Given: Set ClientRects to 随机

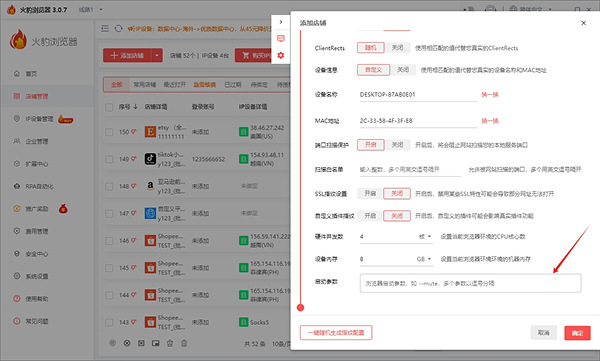Looking at the screenshot, I should click(x=370, y=48).
